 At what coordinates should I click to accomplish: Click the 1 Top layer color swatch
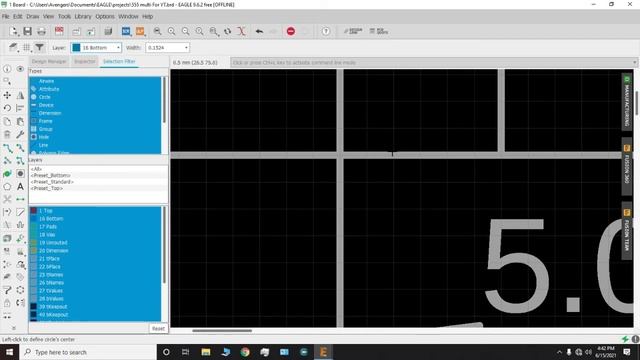pyautogui.click(x=33, y=211)
